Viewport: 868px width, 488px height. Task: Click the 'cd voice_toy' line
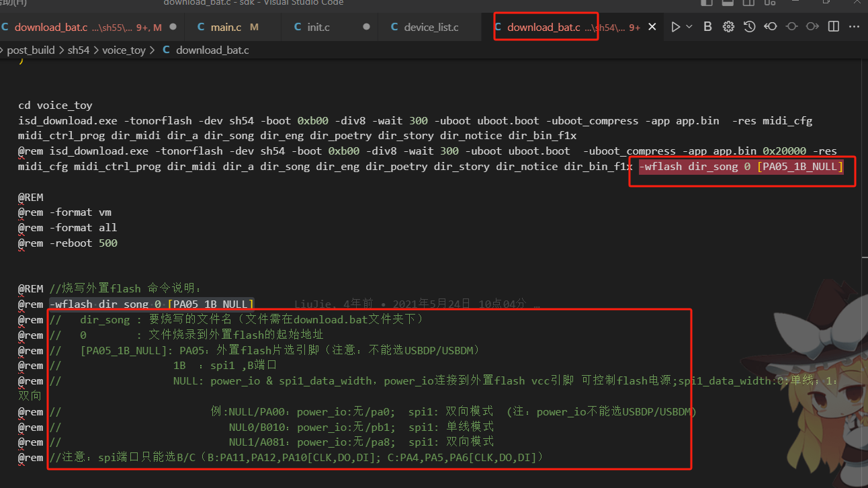click(55, 106)
